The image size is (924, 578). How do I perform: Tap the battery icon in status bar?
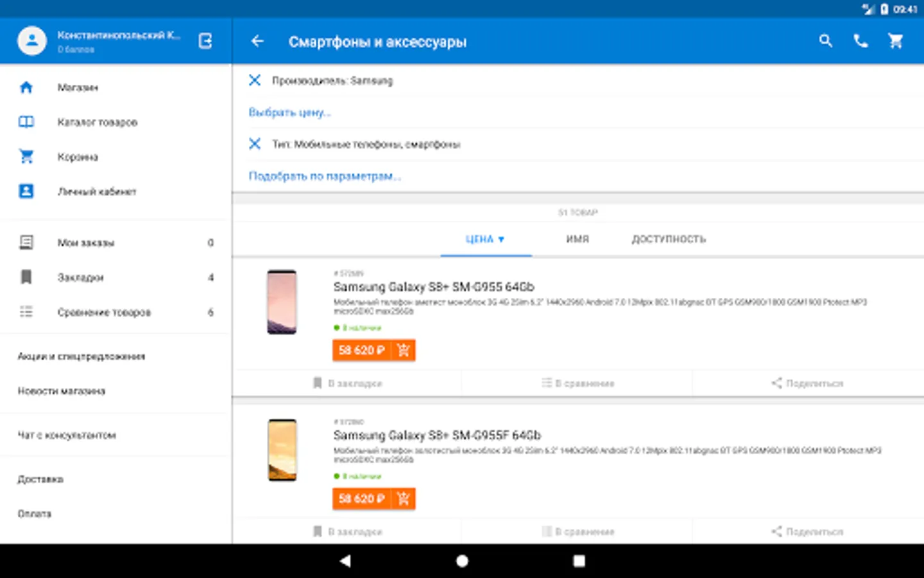pyautogui.click(x=884, y=9)
